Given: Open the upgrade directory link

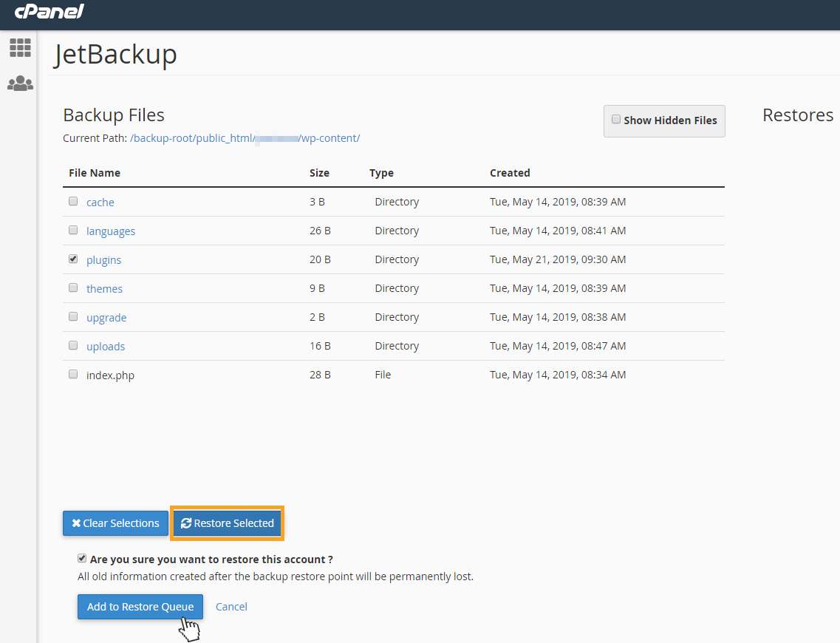Looking at the screenshot, I should (x=106, y=318).
